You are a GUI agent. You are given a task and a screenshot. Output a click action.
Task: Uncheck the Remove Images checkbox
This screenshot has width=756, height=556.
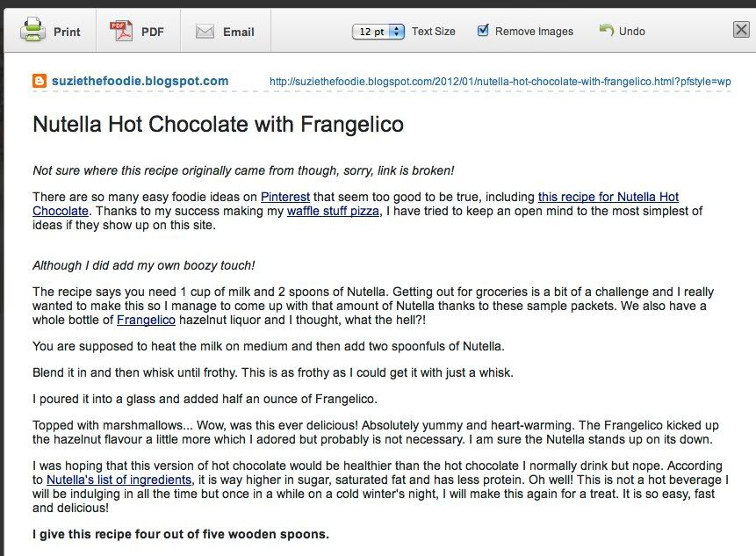click(x=483, y=31)
